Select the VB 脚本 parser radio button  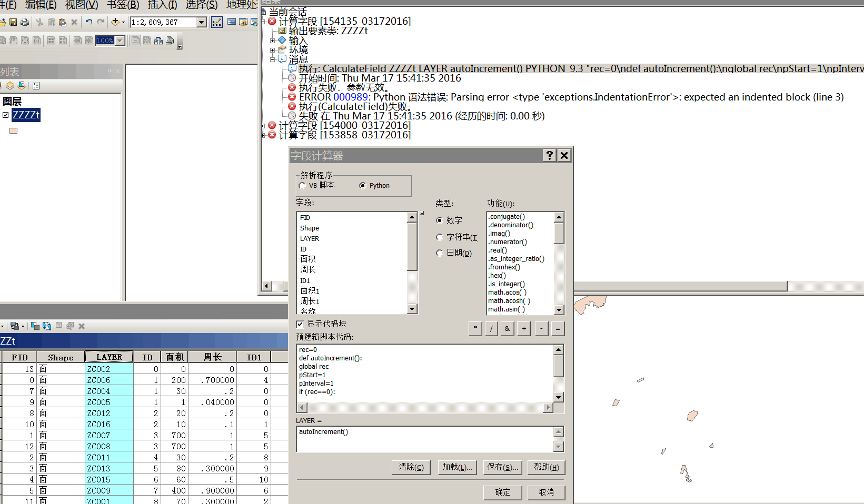point(302,186)
